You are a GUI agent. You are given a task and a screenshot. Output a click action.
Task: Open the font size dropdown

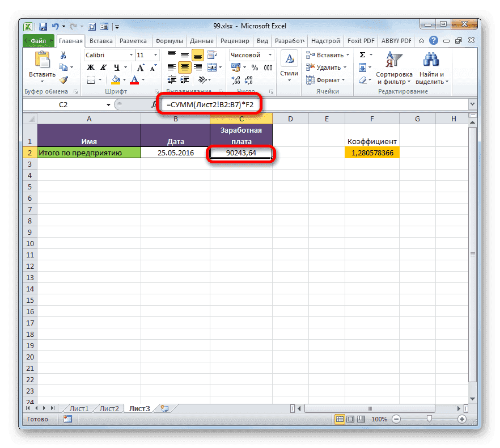[154, 54]
